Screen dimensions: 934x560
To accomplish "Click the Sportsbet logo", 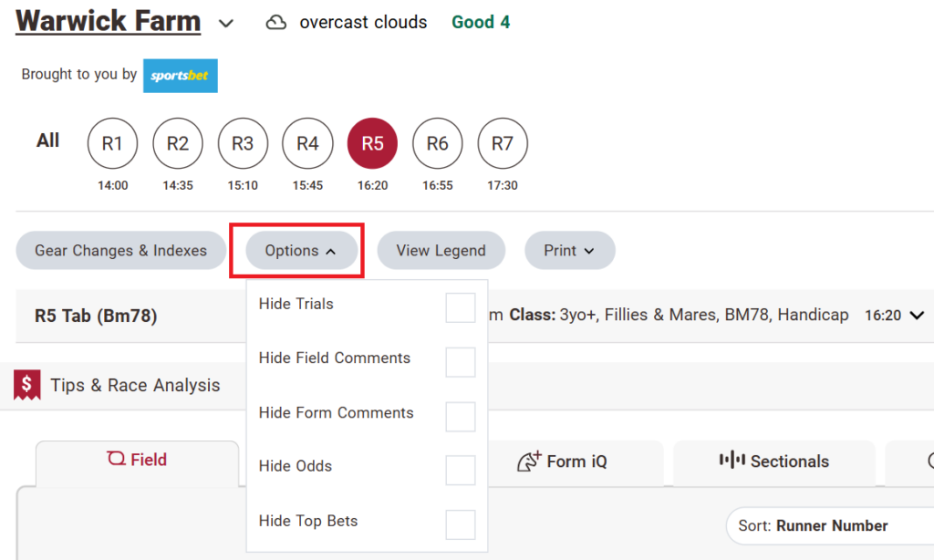I will pyautogui.click(x=180, y=76).
